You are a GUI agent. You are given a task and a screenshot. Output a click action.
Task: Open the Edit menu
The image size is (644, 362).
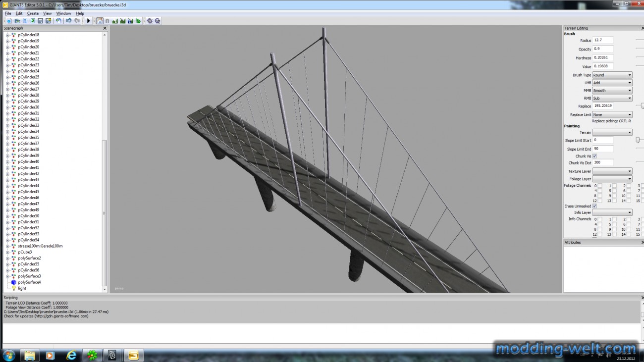pos(19,13)
